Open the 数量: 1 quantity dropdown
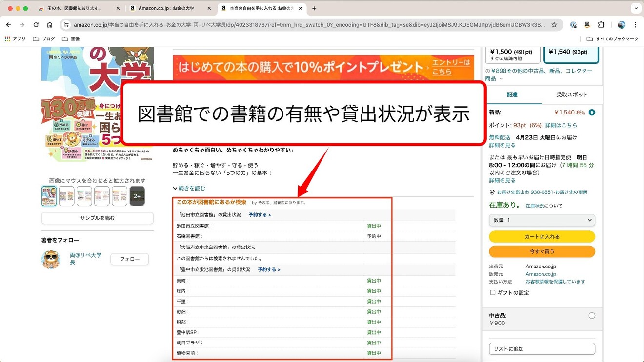Screen dimensions: 644x362 pos(542,220)
